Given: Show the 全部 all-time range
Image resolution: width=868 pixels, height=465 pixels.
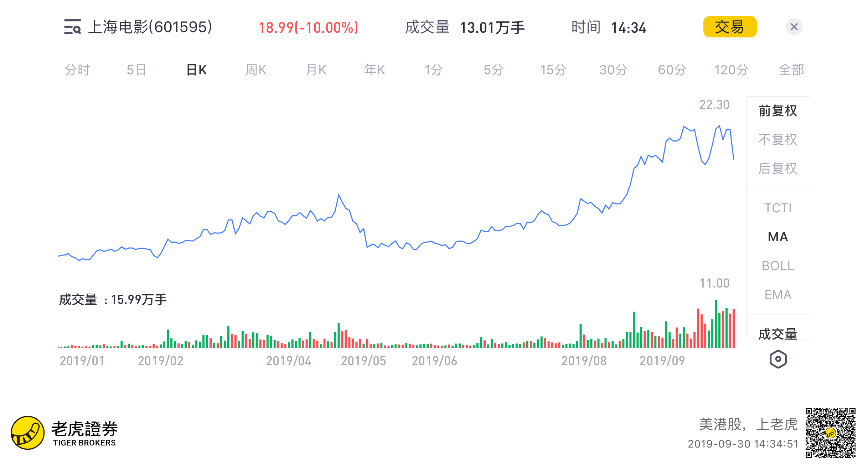Looking at the screenshot, I should click(x=791, y=70).
